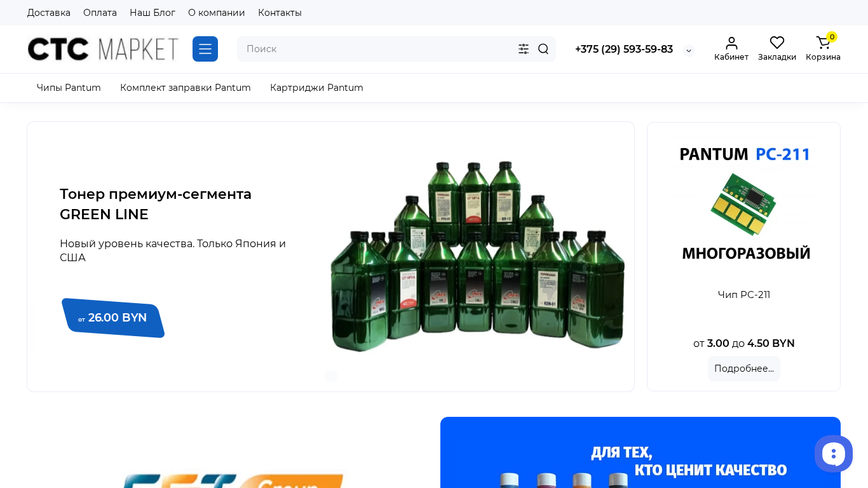This screenshot has height=488, width=868.
Task: Go to Наш Блог
Action: [x=153, y=13]
